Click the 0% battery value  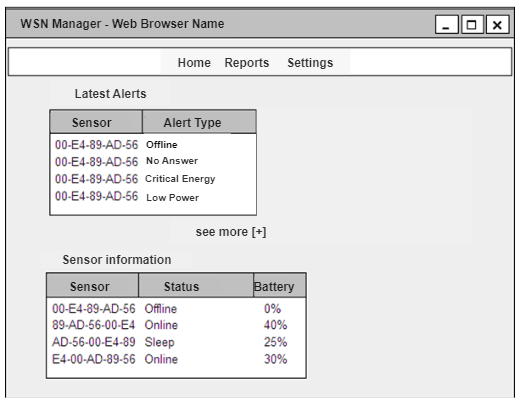coord(272,309)
